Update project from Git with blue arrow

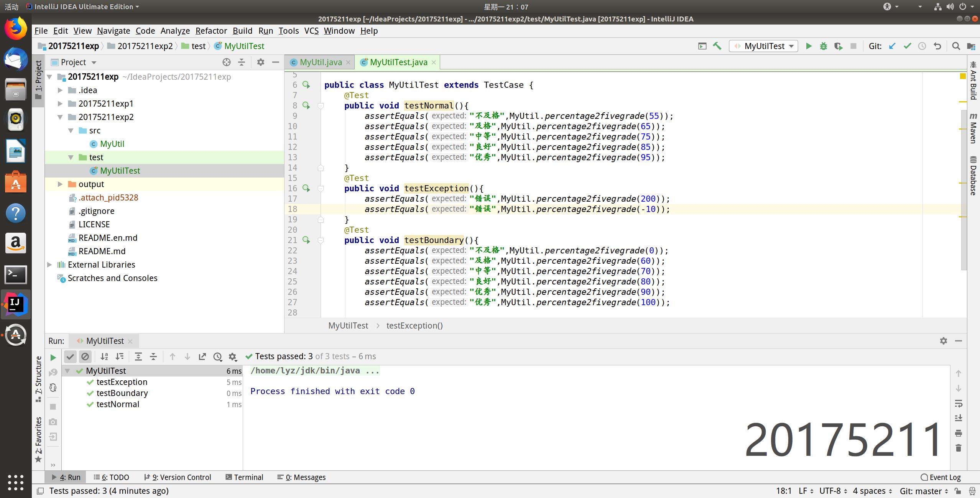tap(892, 46)
